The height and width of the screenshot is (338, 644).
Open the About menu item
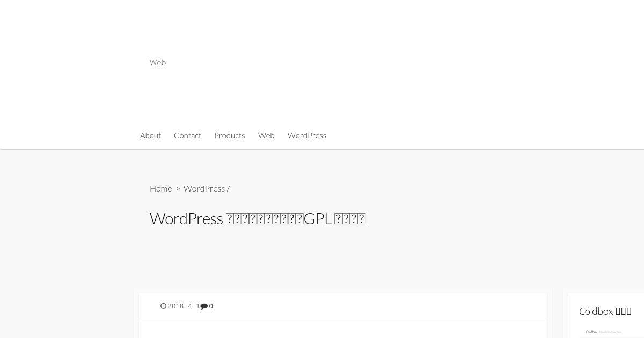(x=150, y=135)
